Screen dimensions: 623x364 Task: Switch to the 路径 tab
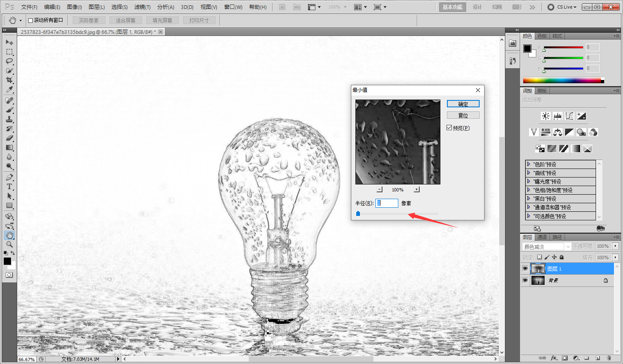[557, 237]
